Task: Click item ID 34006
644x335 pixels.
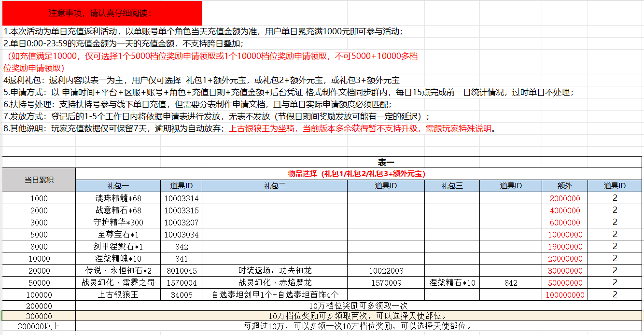Action: [182, 294]
